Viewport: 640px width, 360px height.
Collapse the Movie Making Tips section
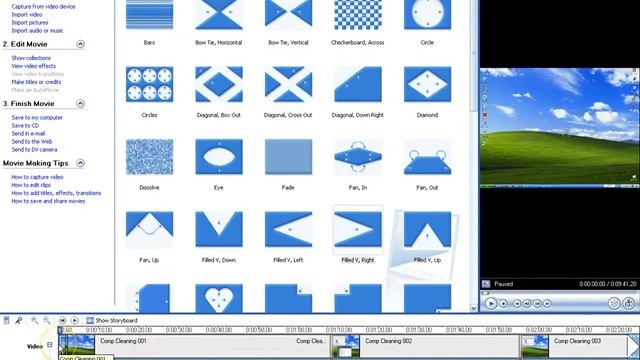pos(80,163)
